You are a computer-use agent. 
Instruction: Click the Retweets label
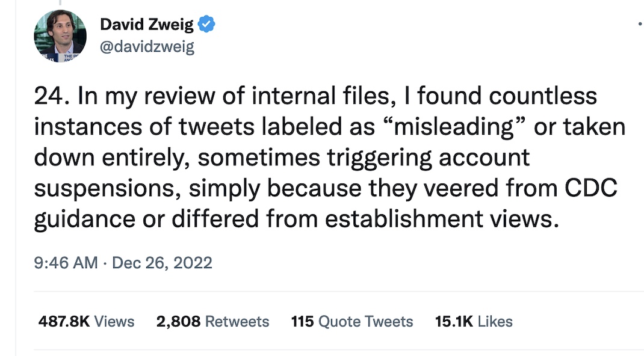coord(237,322)
